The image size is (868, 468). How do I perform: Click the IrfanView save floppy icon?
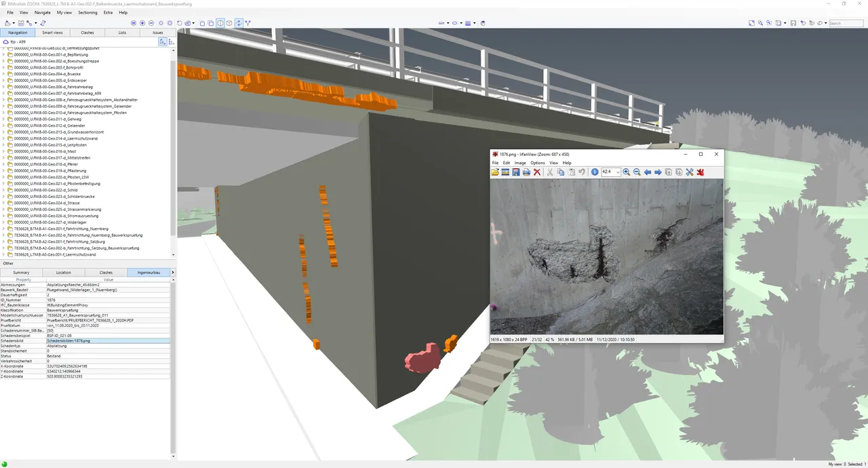tap(515, 172)
